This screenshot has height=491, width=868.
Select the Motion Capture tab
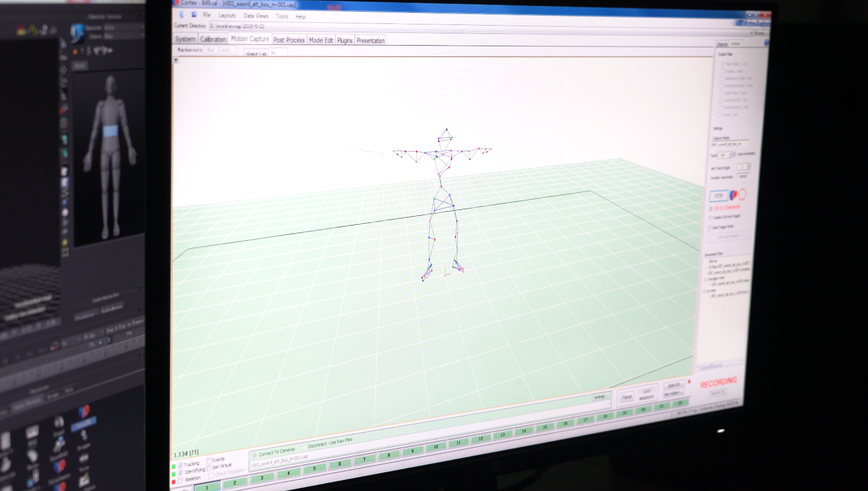pyautogui.click(x=250, y=39)
